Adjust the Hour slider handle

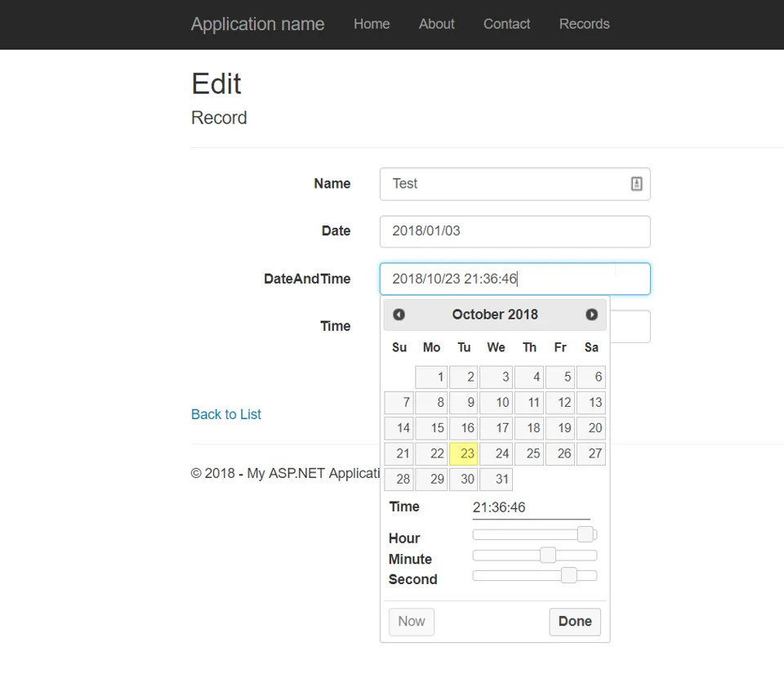585,534
